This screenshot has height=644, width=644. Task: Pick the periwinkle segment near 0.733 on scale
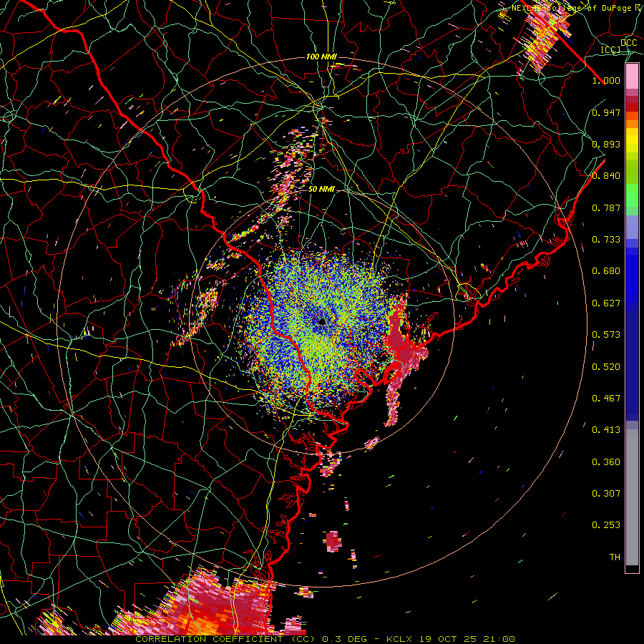pos(632,227)
